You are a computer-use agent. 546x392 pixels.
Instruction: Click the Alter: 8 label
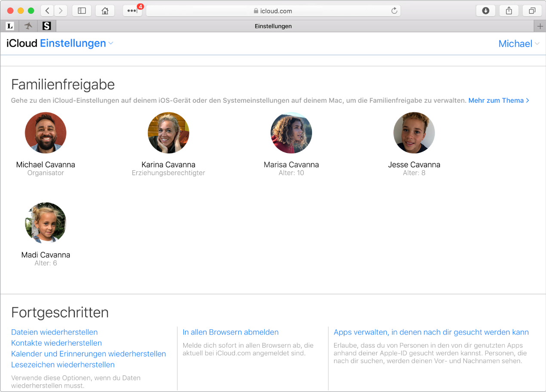[414, 173]
